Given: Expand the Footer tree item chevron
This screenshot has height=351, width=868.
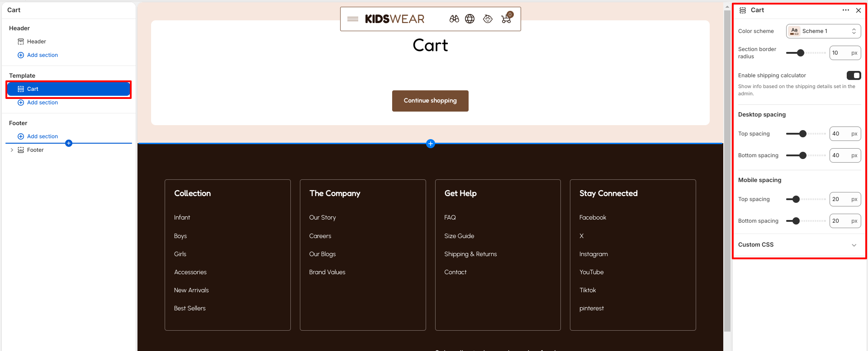Looking at the screenshot, I should (x=12, y=150).
